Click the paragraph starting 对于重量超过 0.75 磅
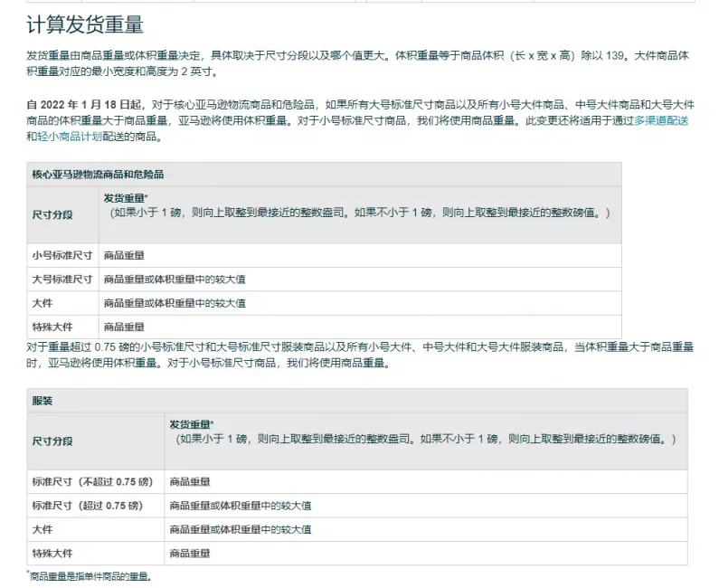Viewport: 719px width, 588px height. pos(360,355)
